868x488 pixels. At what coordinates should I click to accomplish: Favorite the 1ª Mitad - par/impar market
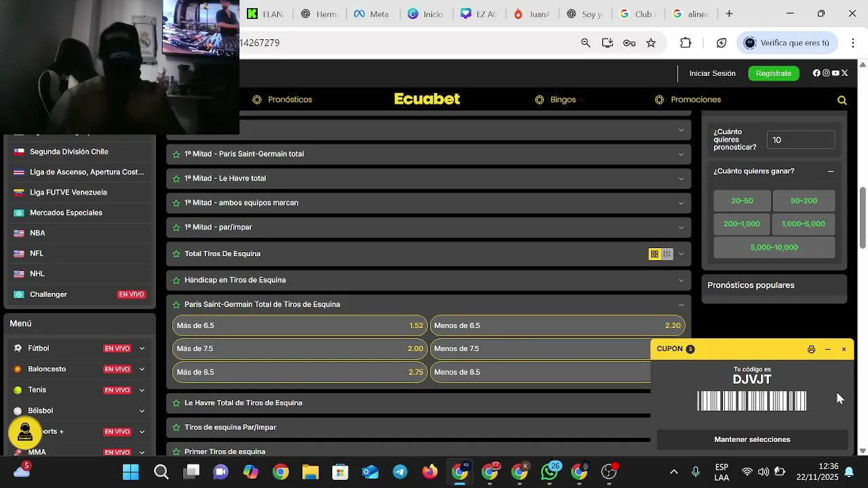coord(176,228)
